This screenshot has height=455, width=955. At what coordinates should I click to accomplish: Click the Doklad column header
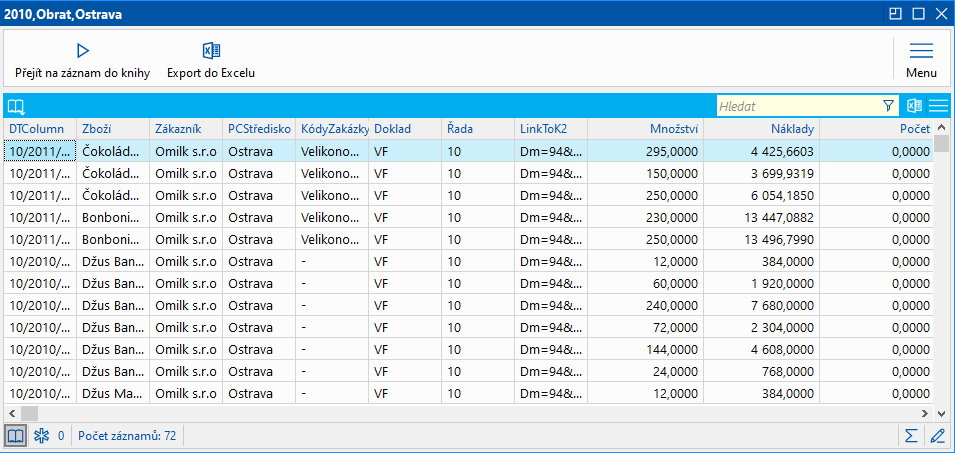click(x=405, y=129)
